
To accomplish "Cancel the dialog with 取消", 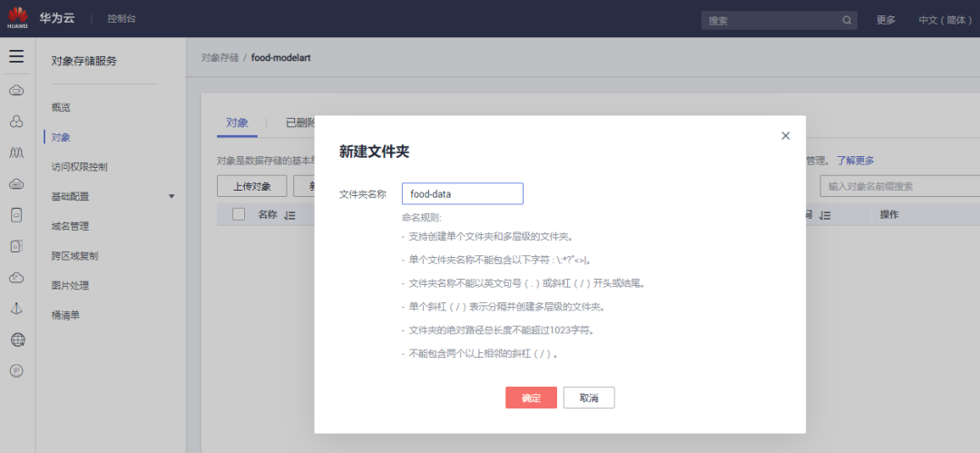I will pos(589,398).
